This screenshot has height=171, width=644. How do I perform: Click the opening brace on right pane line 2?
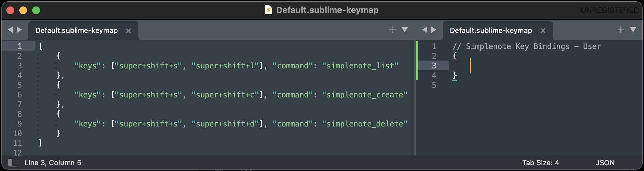click(x=455, y=56)
